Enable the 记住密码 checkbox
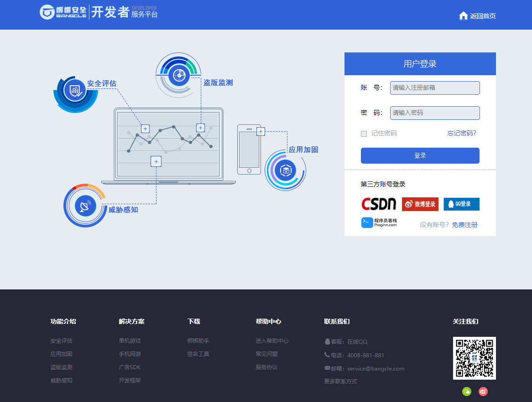The width and height of the screenshot is (532, 402). [x=364, y=134]
